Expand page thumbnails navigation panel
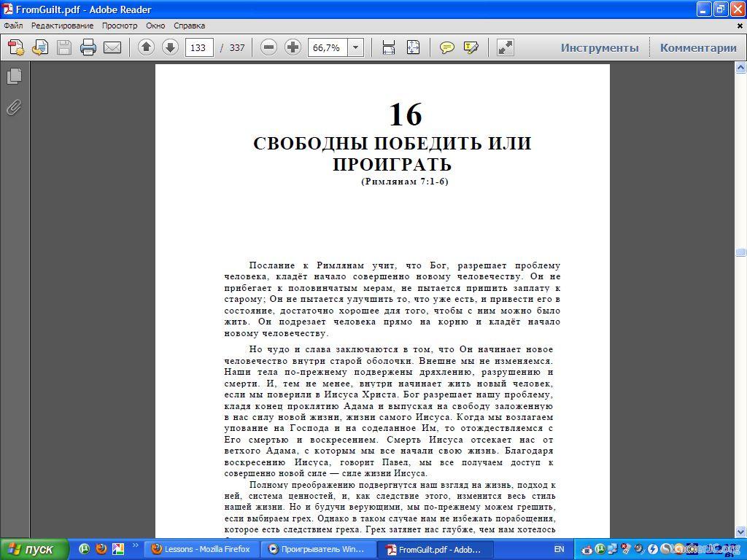747x560 pixels. point(14,76)
